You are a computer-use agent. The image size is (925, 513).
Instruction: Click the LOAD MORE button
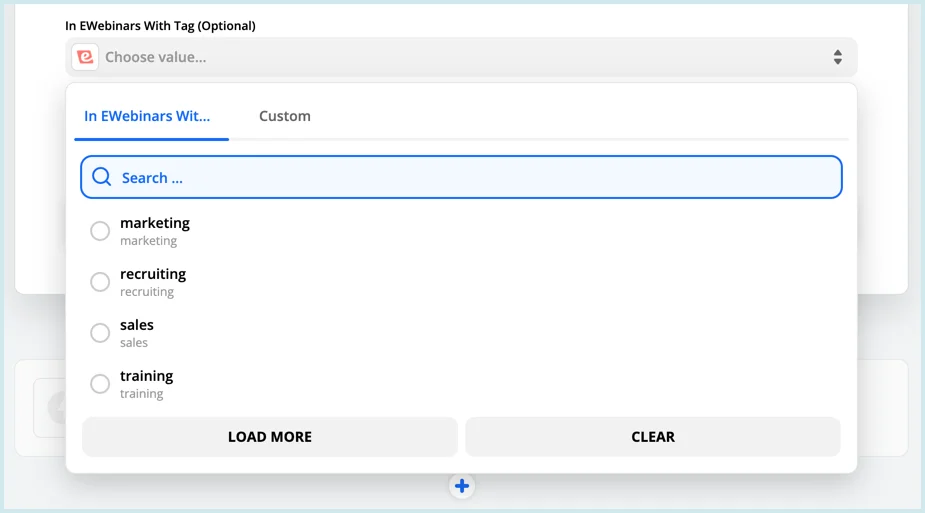tap(270, 437)
